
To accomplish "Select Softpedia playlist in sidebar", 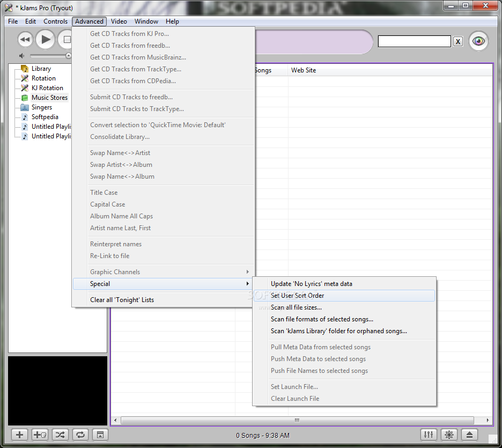I will click(x=45, y=117).
